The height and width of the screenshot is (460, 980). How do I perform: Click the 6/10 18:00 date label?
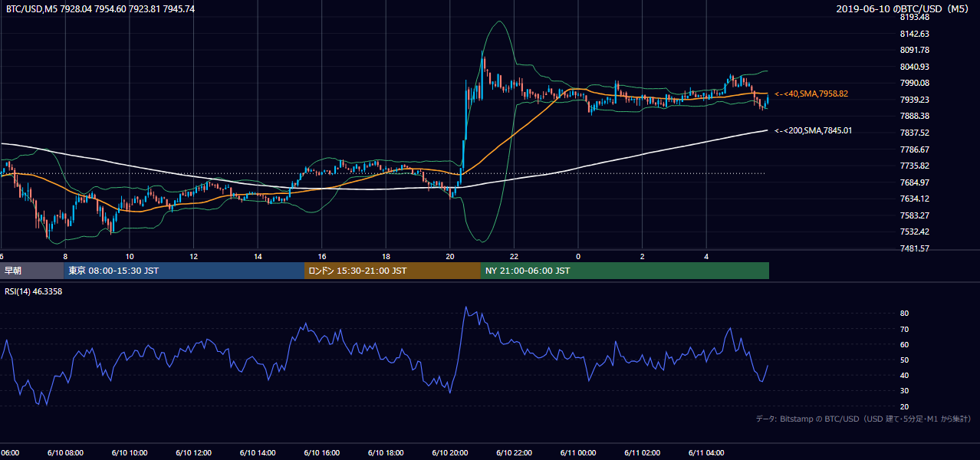coord(386,453)
